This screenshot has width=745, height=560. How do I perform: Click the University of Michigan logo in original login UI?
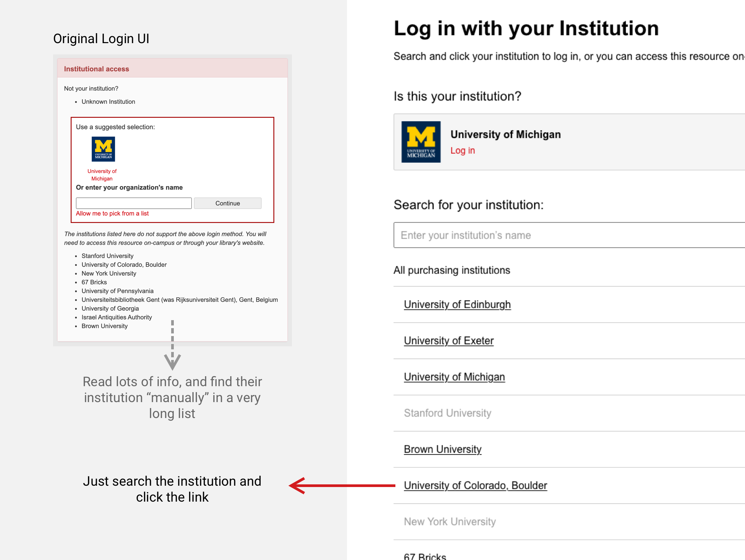point(103,149)
